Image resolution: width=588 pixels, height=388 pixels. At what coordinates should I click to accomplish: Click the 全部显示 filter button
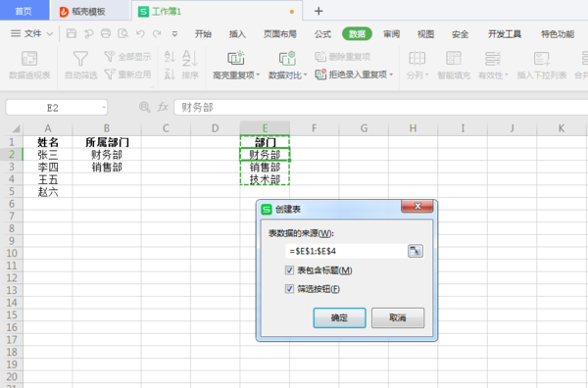(x=127, y=57)
